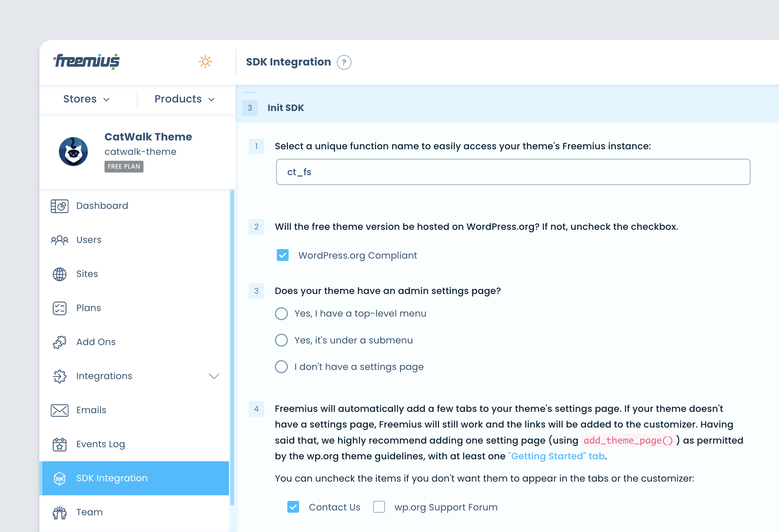The height and width of the screenshot is (532, 779).
Task: Click the Users icon in sidebar
Action: pos(59,240)
